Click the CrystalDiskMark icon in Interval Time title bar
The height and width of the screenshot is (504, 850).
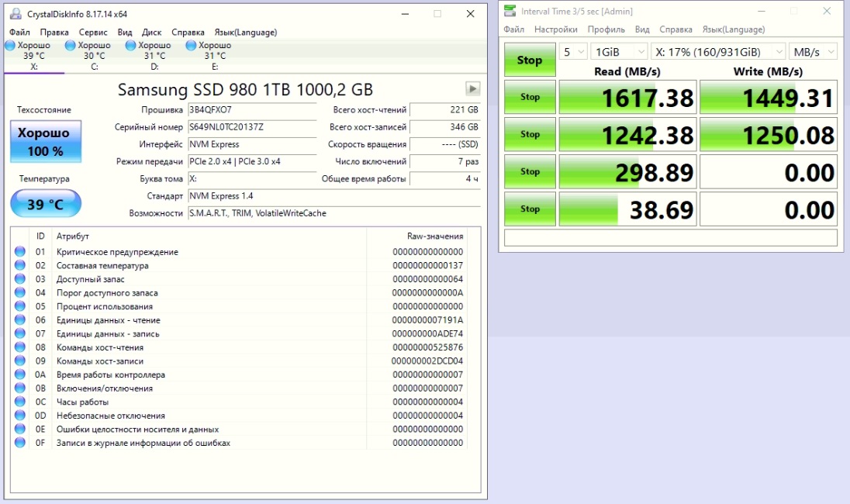click(510, 11)
